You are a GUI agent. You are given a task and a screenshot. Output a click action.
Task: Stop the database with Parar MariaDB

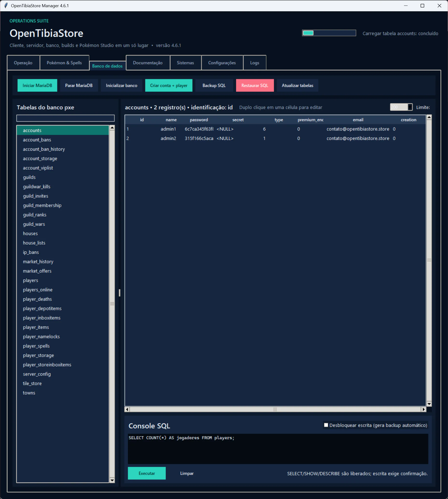point(79,85)
